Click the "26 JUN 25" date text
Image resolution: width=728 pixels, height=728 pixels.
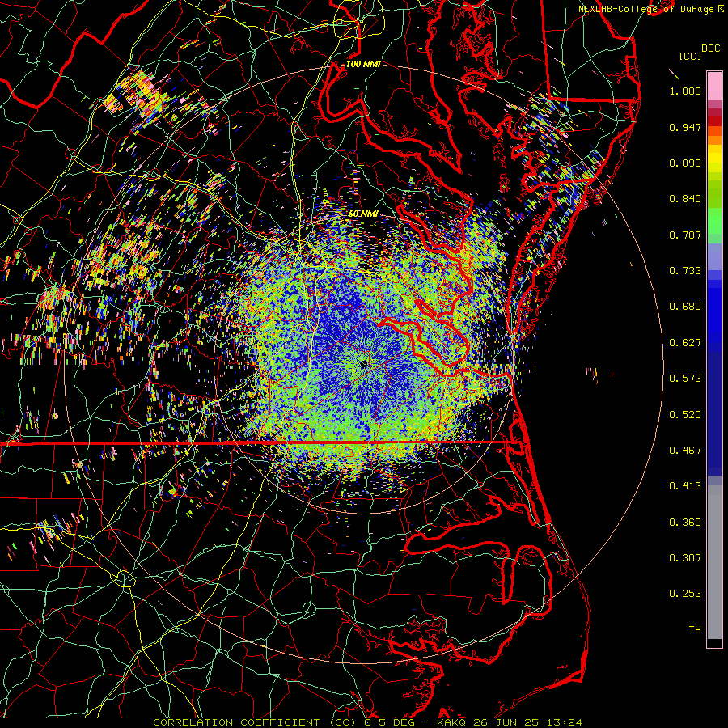(x=506, y=722)
